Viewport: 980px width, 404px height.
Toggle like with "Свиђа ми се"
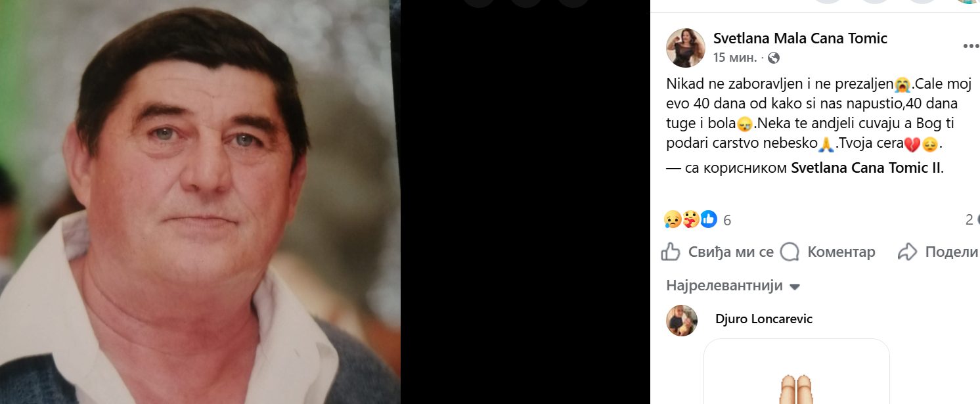point(717,252)
